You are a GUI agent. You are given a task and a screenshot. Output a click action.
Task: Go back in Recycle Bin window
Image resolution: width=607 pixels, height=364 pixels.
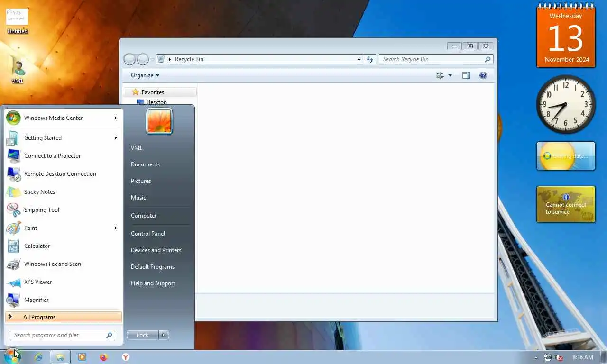coord(129,59)
